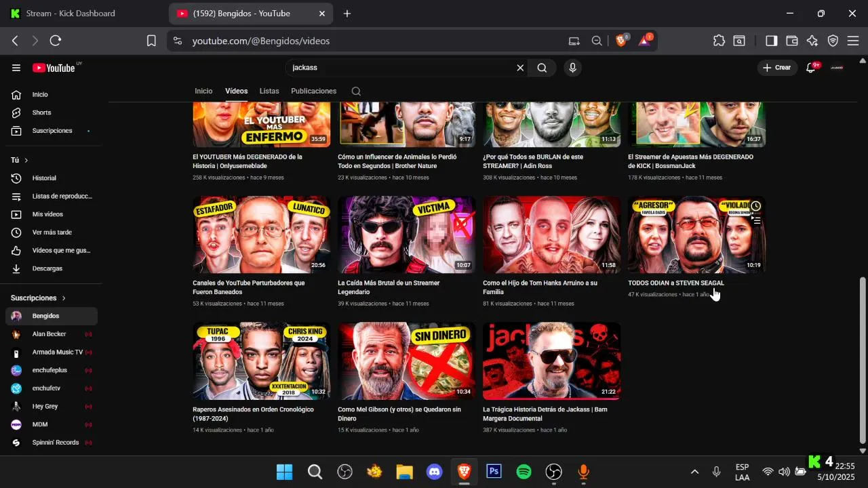Image resolution: width=868 pixels, height=488 pixels.
Task: Open the Publicaciones channel tab
Action: [x=313, y=91]
